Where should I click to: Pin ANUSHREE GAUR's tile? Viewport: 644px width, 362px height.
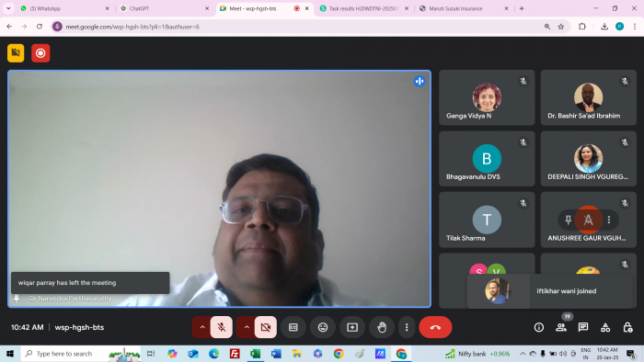click(x=568, y=220)
